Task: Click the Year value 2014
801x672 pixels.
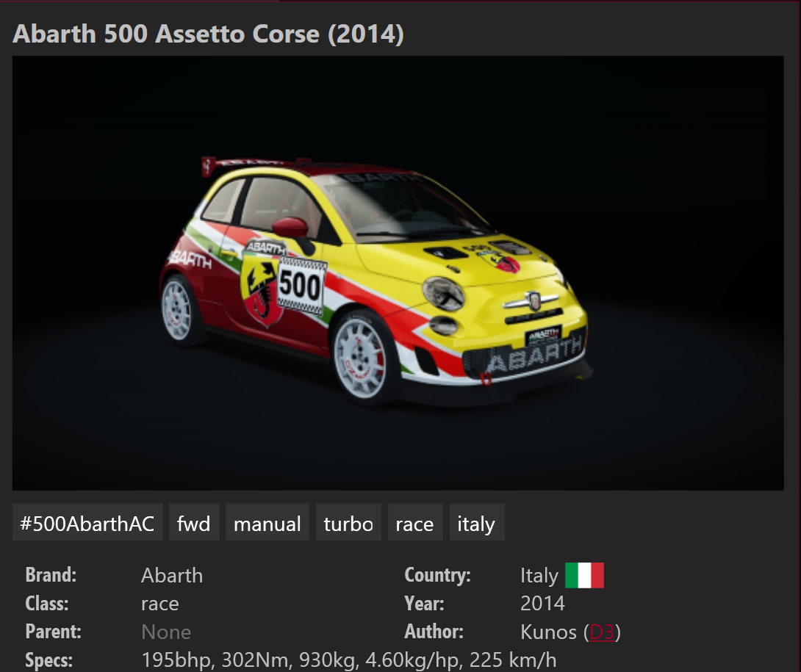Action: (542, 604)
